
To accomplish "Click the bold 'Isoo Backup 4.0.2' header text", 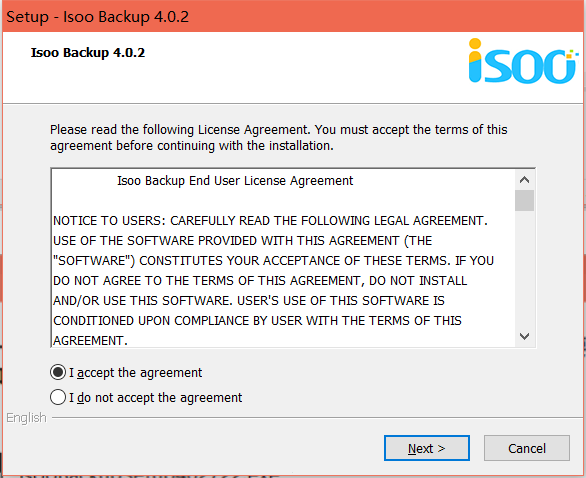I will click(88, 53).
